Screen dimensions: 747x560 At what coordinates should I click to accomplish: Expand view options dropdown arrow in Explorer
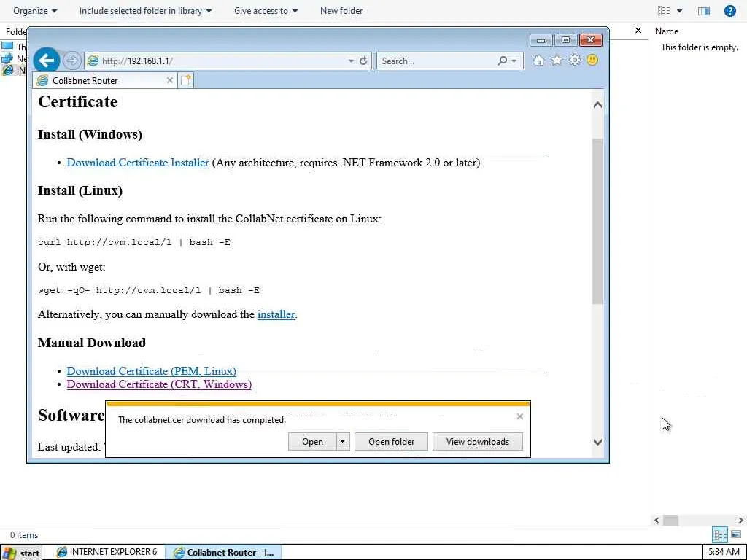point(679,10)
